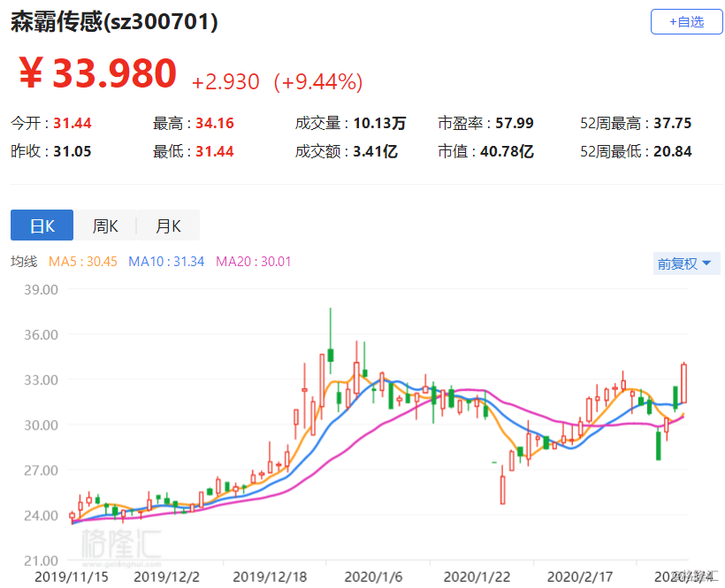Click the +自选 add to watchlist button

(686, 21)
